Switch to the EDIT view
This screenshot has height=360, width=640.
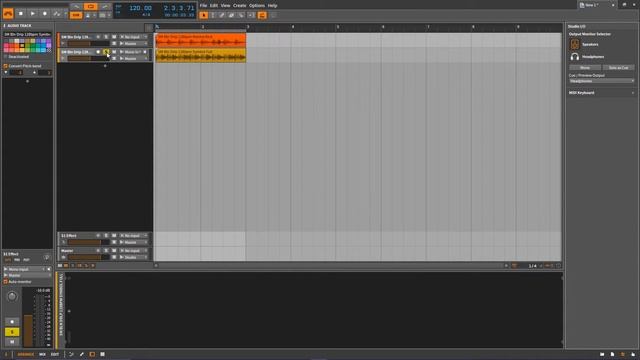(55, 354)
